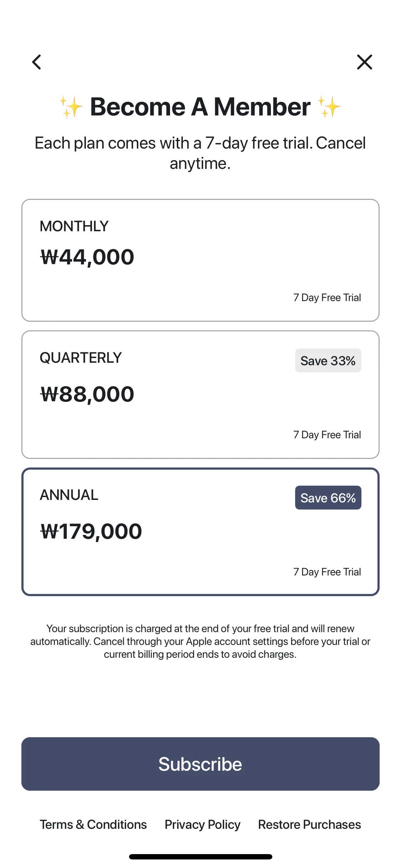Image resolution: width=401 pixels, height=868 pixels.
Task: Tap the ₩44,000 monthly price
Action: pyautogui.click(x=87, y=257)
